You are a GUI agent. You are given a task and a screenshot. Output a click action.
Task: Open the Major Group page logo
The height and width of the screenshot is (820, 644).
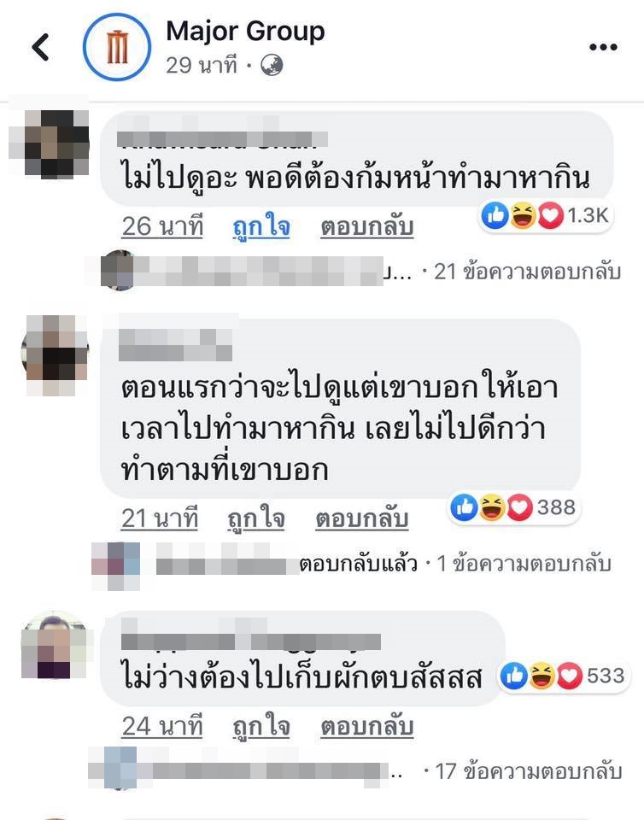tap(116, 47)
